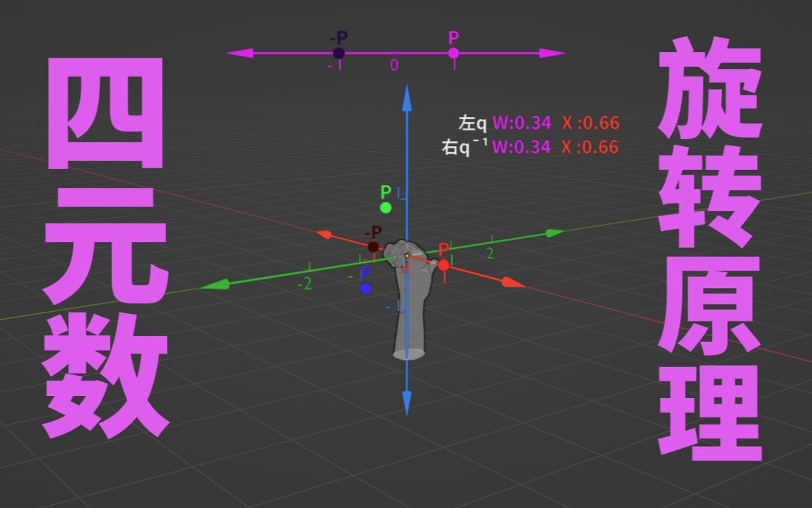This screenshot has height=508, width=812.
Task: Click the large 四元数 title text
Action: pyautogui.click(x=106, y=248)
